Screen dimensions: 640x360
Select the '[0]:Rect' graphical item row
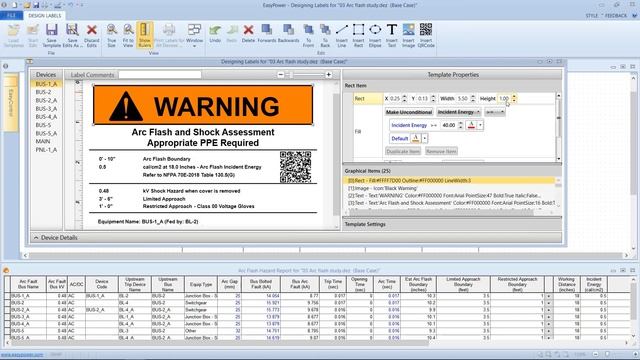tap(450, 180)
